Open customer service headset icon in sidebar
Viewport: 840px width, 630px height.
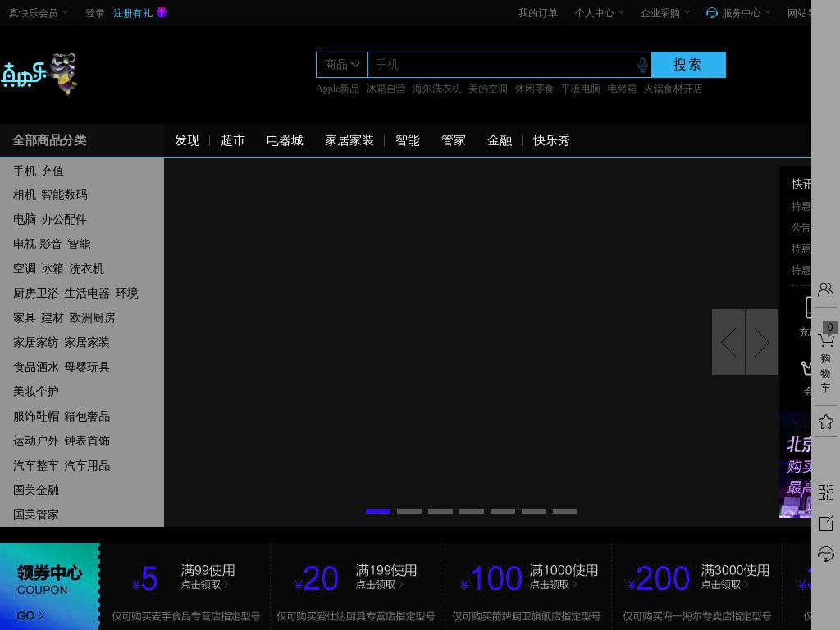coord(825,554)
